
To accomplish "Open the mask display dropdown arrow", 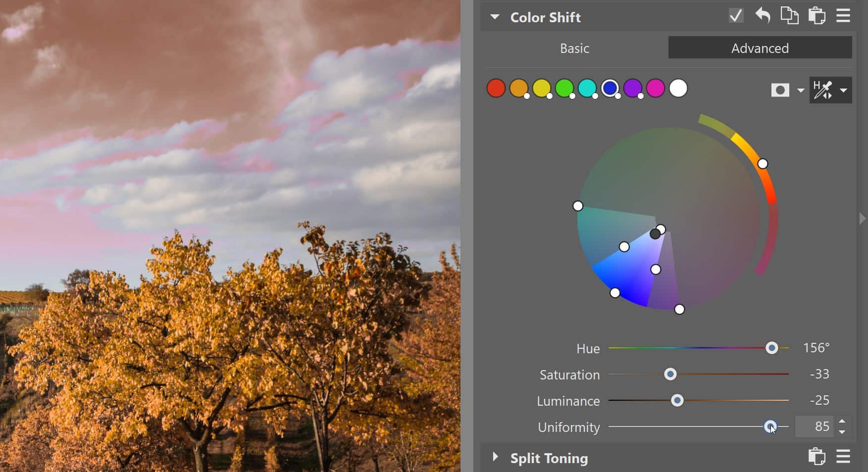I will click(x=800, y=91).
